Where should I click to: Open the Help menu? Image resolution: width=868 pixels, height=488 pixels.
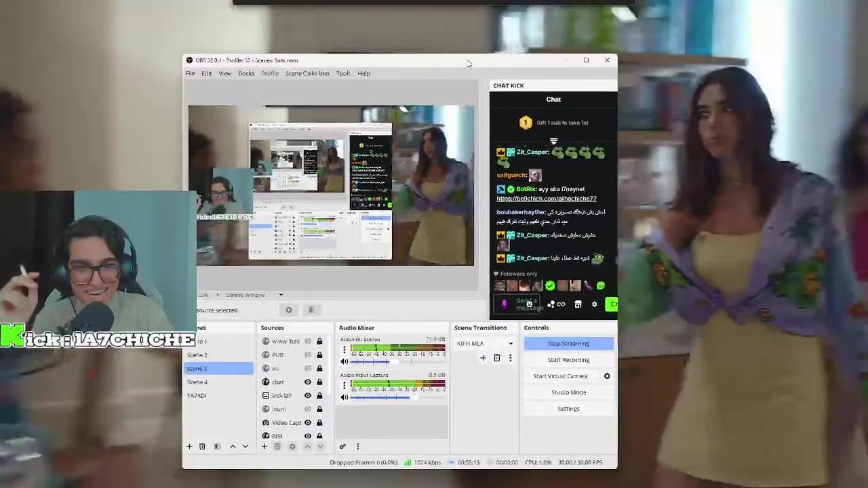pyautogui.click(x=364, y=73)
